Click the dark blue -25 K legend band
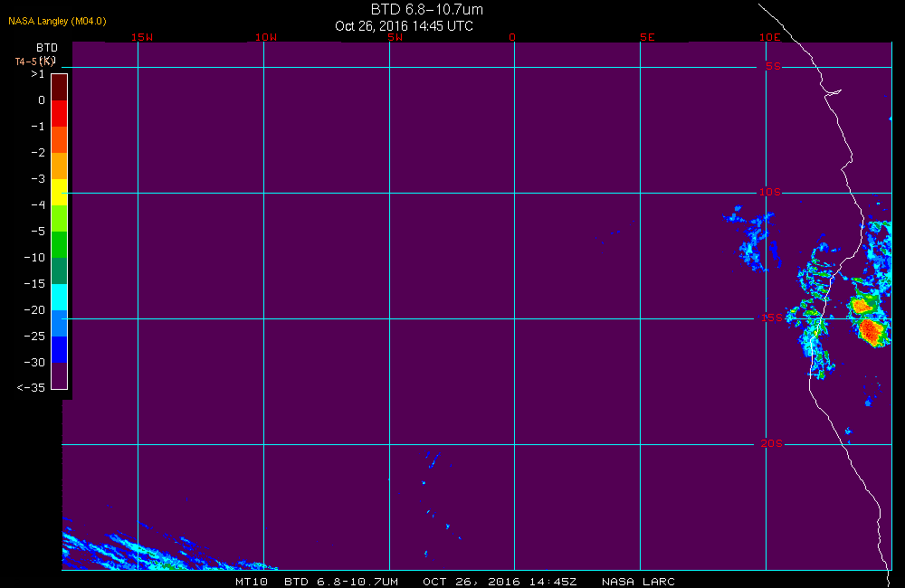This screenshot has width=905, height=588. (x=60, y=350)
